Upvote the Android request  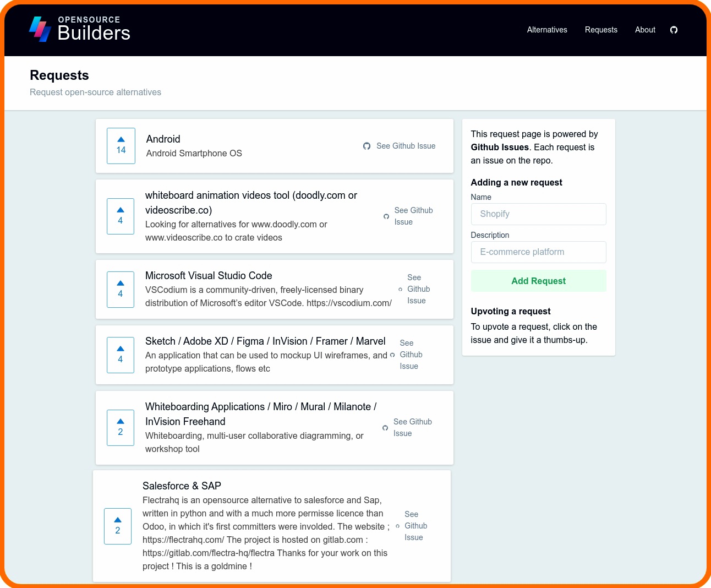(x=121, y=146)
